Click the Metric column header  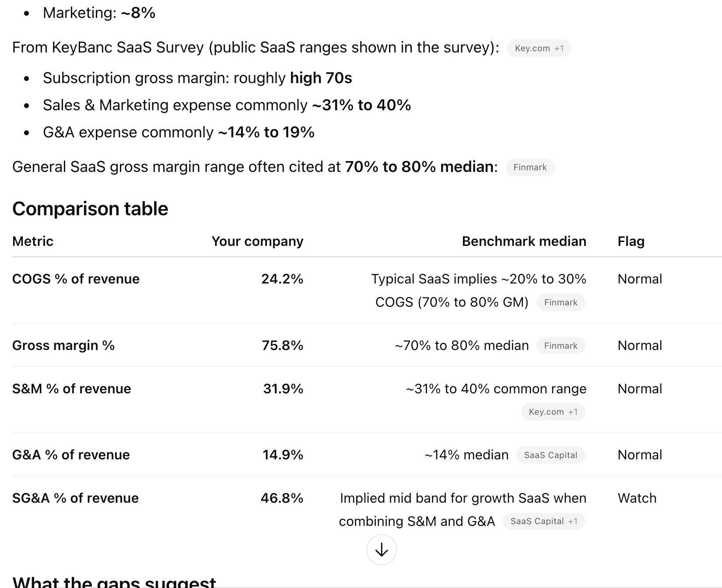coord(33,241)
